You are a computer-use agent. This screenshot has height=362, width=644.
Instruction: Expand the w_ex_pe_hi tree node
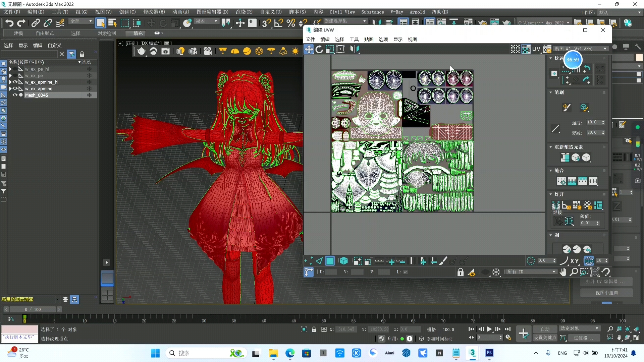10,69
